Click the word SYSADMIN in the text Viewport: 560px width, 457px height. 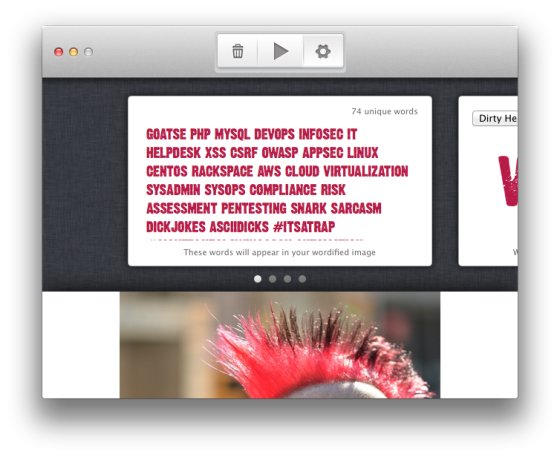point(173,190)
